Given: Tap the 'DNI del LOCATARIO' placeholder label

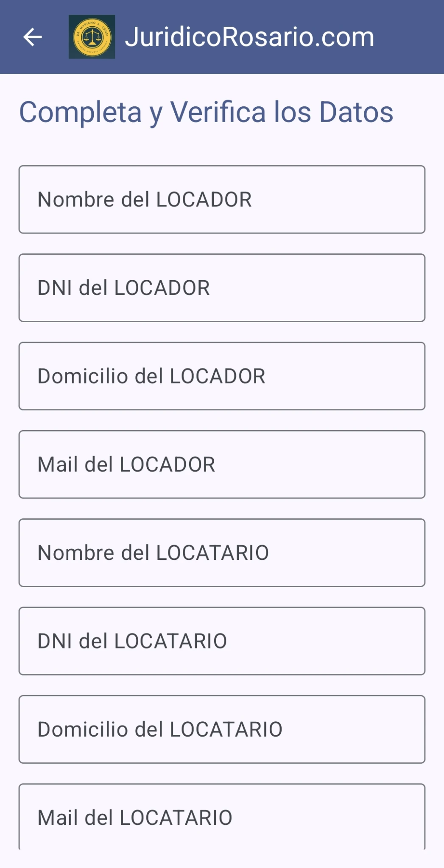Looking at the screenshot, I should point(132,641).
